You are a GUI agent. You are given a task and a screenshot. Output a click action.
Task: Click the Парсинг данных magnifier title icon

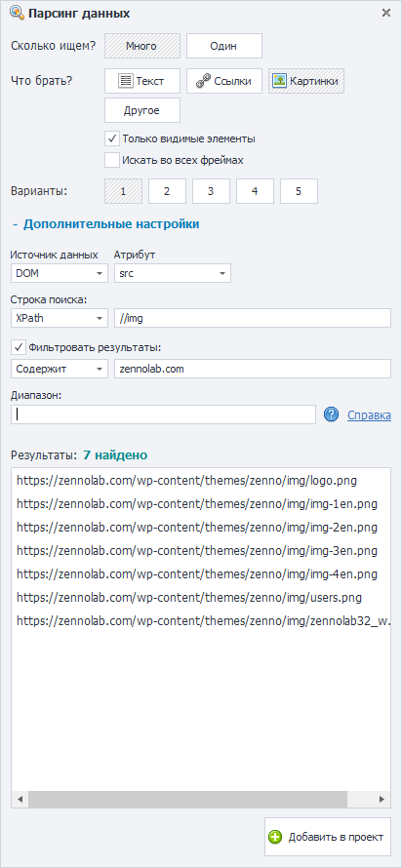[x=16, y=12]
